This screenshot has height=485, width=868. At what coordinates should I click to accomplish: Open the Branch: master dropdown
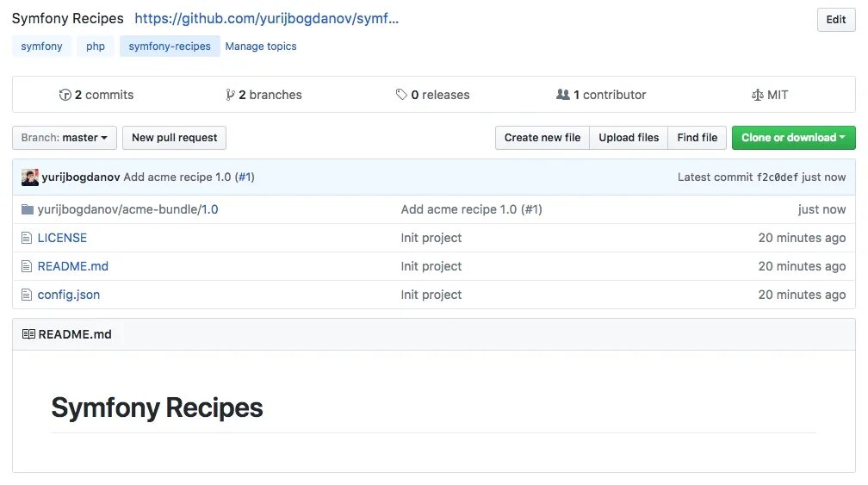click(65, 138)
